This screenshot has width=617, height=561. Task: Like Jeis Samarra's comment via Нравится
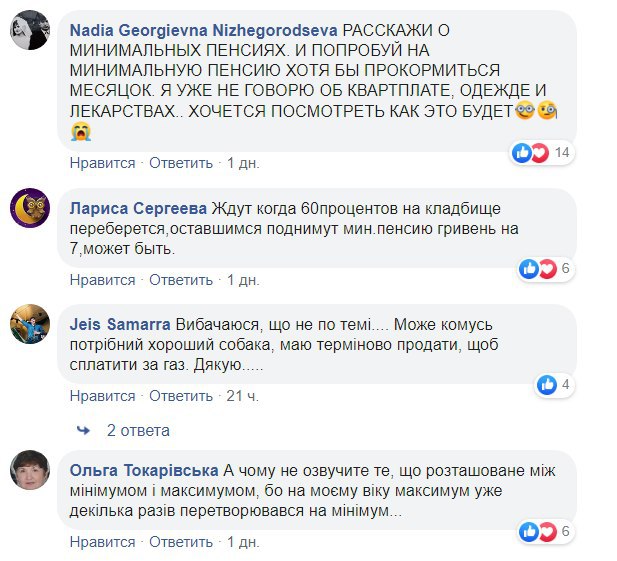click(x=102, y=395)
